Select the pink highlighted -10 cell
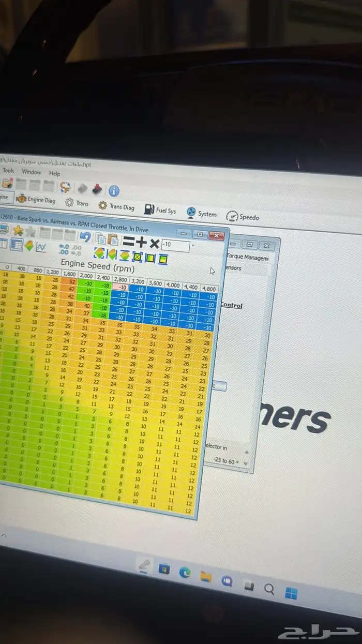The width and height of the screenshot is (362, 644). click(121, 287)
